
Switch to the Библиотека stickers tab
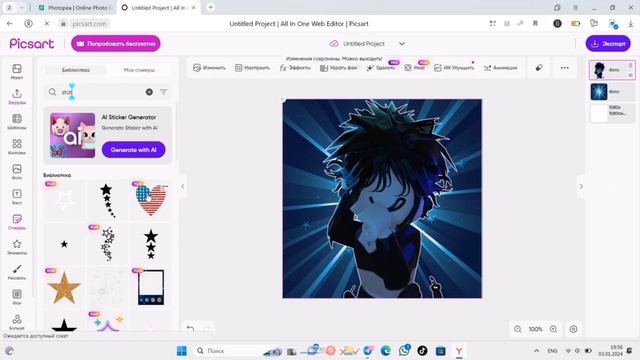click(x=76, y=70)
